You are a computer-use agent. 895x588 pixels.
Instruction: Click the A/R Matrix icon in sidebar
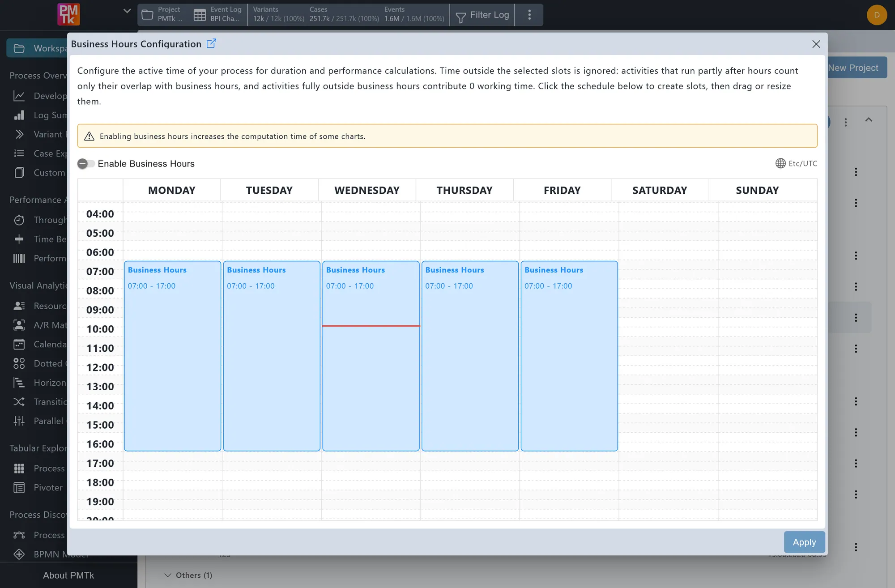coord(19,325)
